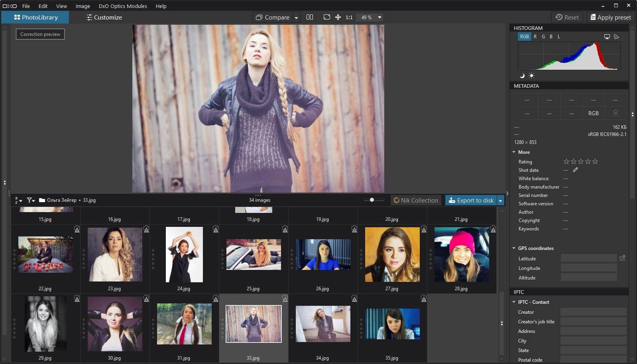Image resolution: width=637 pixels, height=364 pixels.
Task: Open the filter funnel dropdown
Action: pyautogui.click(x=31, y=200)
